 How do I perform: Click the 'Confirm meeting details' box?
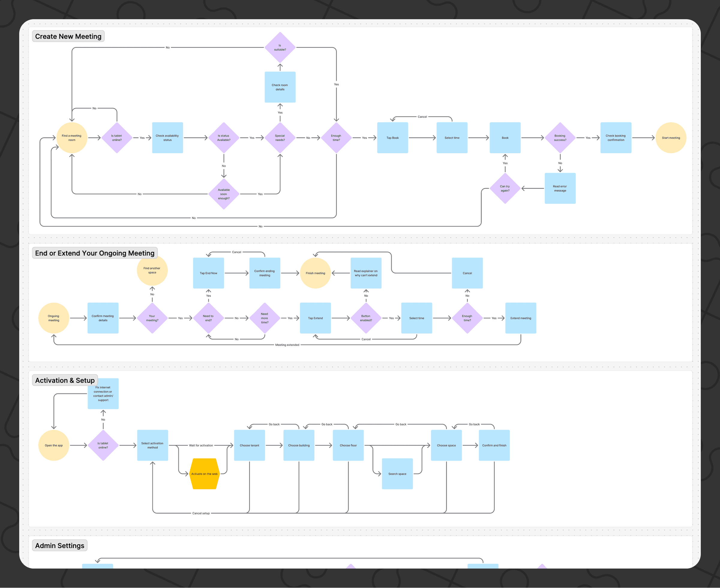(x=103, y=318)
